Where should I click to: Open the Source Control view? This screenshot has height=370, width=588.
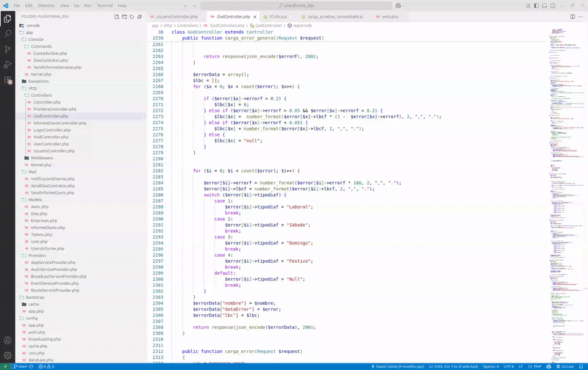tap(8, 49)
